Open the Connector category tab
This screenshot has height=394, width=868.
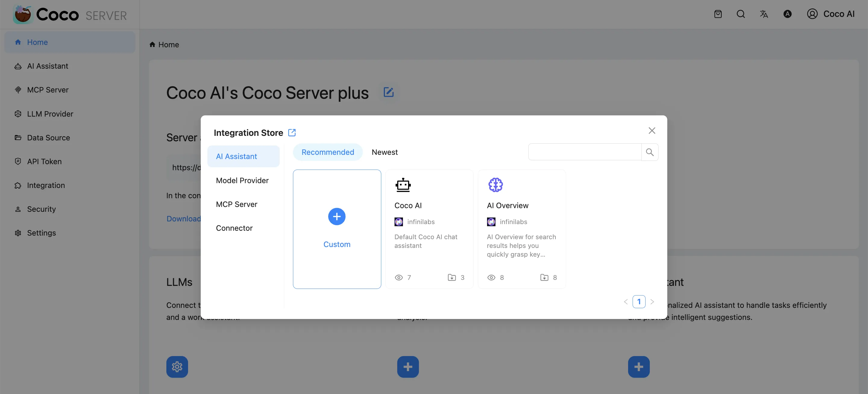coord(234,228)
